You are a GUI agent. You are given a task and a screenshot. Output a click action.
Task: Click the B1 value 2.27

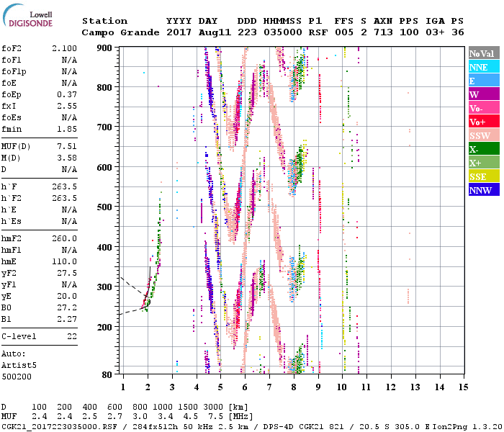tap(67, 319)
